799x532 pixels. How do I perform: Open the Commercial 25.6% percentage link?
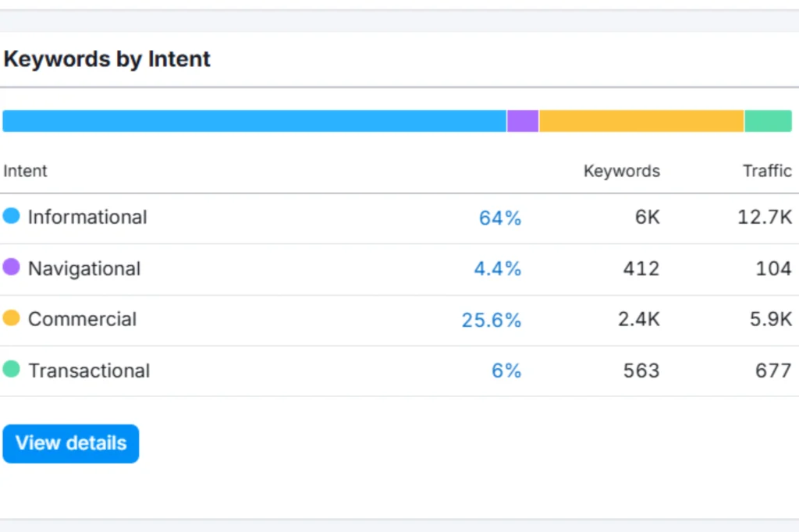[491, 321]
